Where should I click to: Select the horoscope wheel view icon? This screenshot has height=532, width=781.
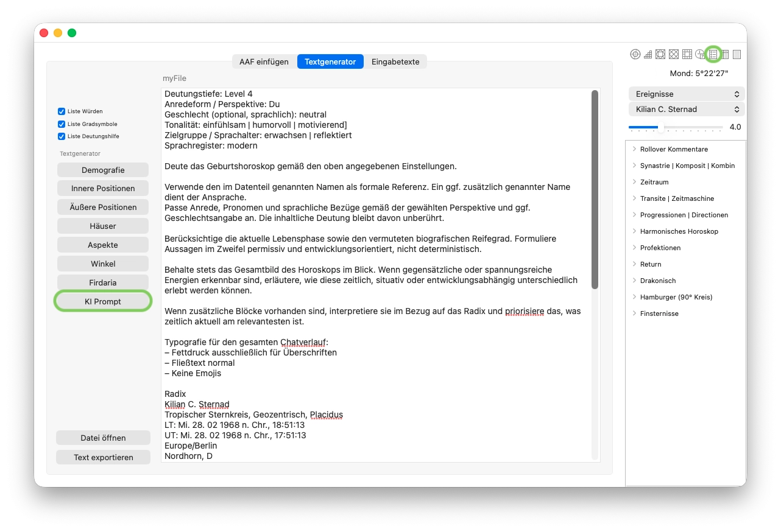click(635, 54)
